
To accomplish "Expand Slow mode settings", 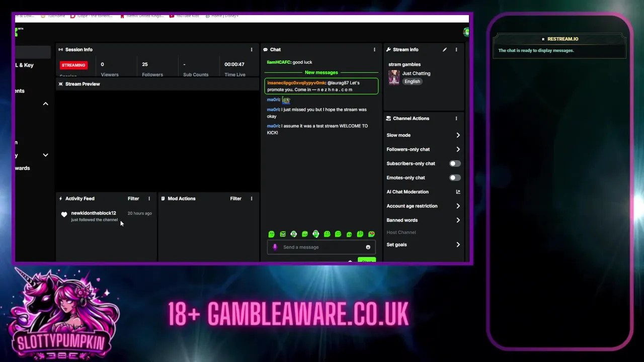I will coord(458,135).
